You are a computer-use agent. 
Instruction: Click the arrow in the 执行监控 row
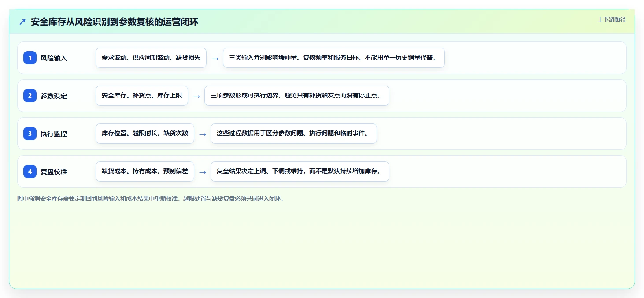tap(202, 134)
